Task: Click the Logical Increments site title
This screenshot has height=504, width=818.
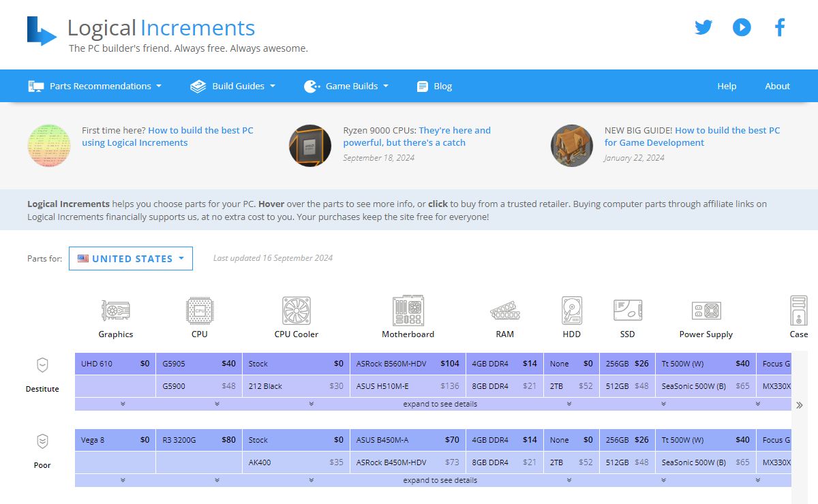Action: pyautogui.click(x=162, y=28)
